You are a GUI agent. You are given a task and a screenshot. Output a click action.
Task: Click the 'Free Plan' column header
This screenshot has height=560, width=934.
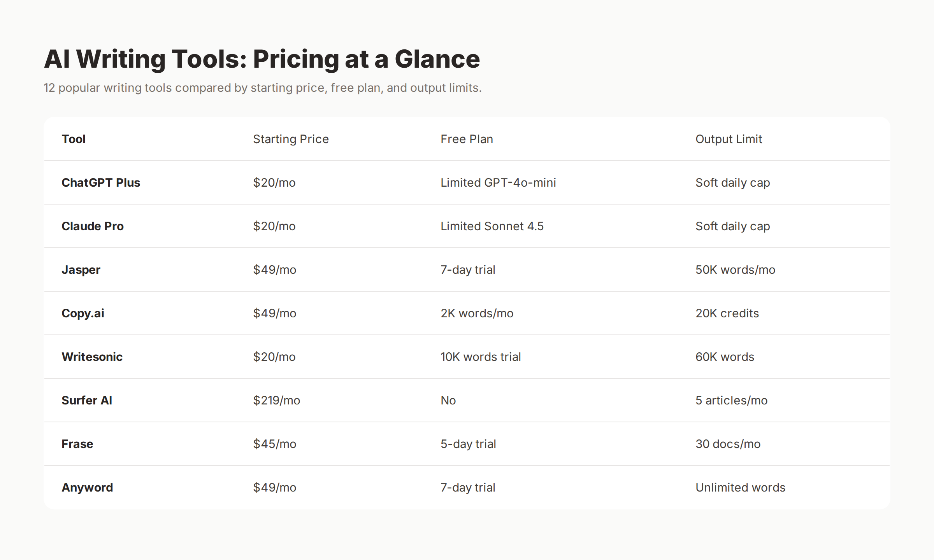[467, 139]
